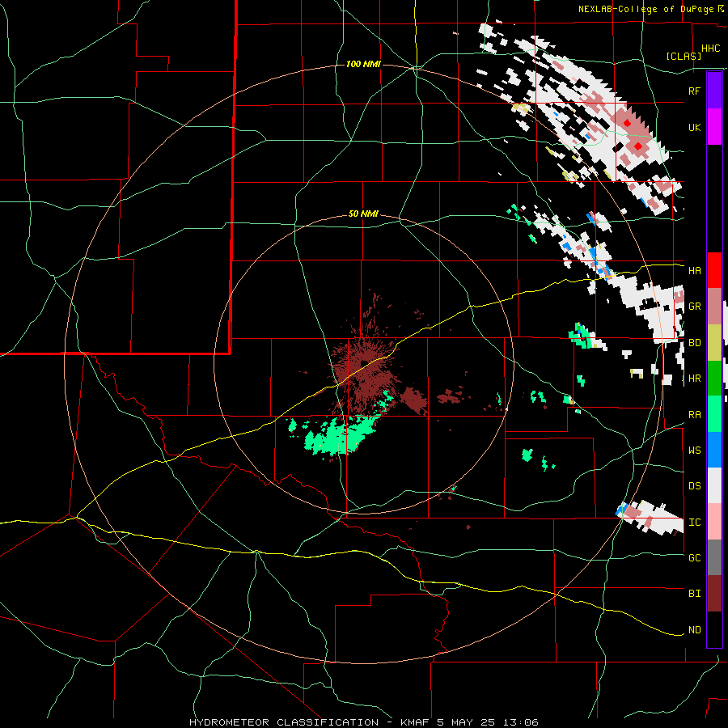Viewport: 728px width, 728px height.
Task: Select the light pink IC legend swatch
Action: tap(714, 522)
